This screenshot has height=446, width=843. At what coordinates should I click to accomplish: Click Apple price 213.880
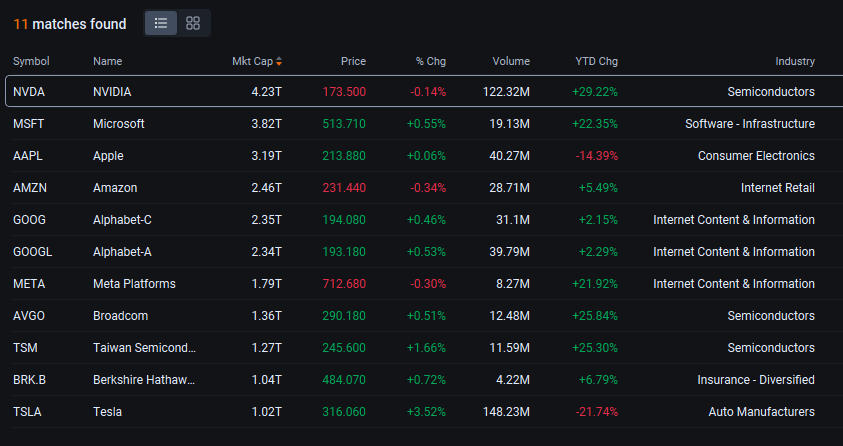click(x=344, y=156)
